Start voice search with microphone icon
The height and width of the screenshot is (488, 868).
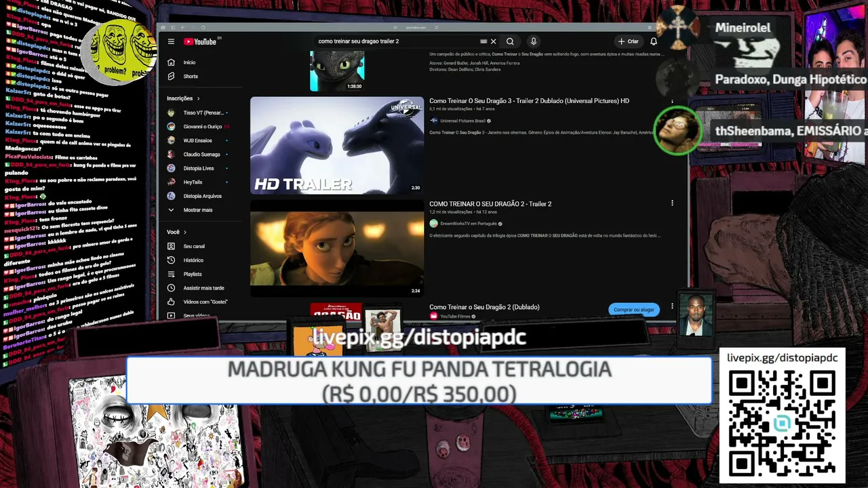point(534,41)
